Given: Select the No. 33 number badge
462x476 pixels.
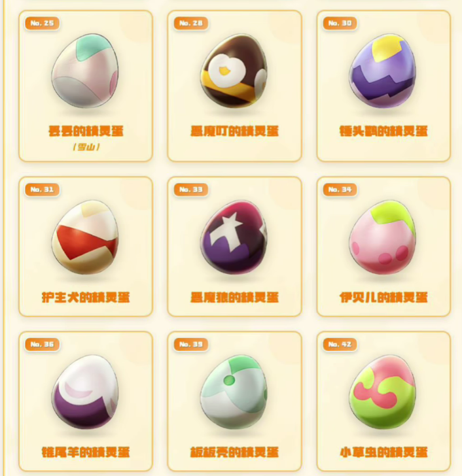Looking at the screenshot, I should tap(190, 190).
